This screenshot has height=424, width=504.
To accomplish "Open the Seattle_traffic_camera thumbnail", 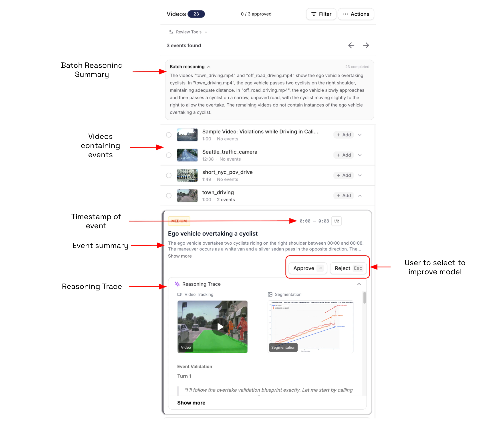I will point(187,155).
